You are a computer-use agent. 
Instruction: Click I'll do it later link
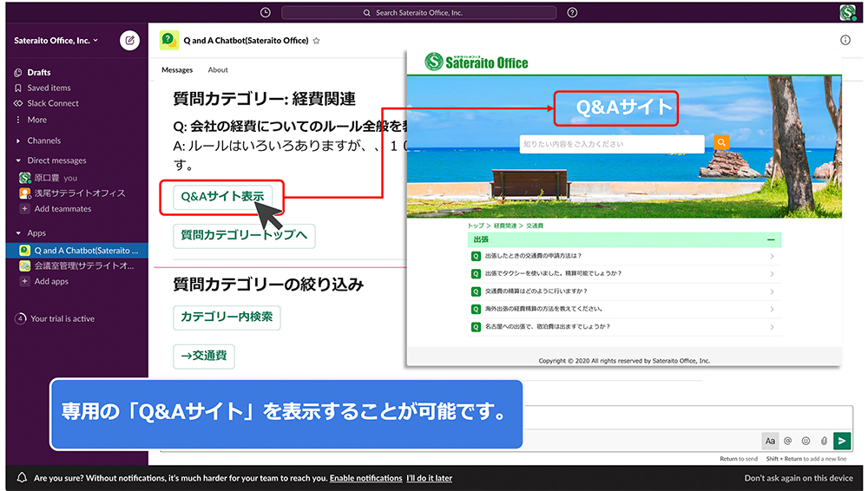429,478
